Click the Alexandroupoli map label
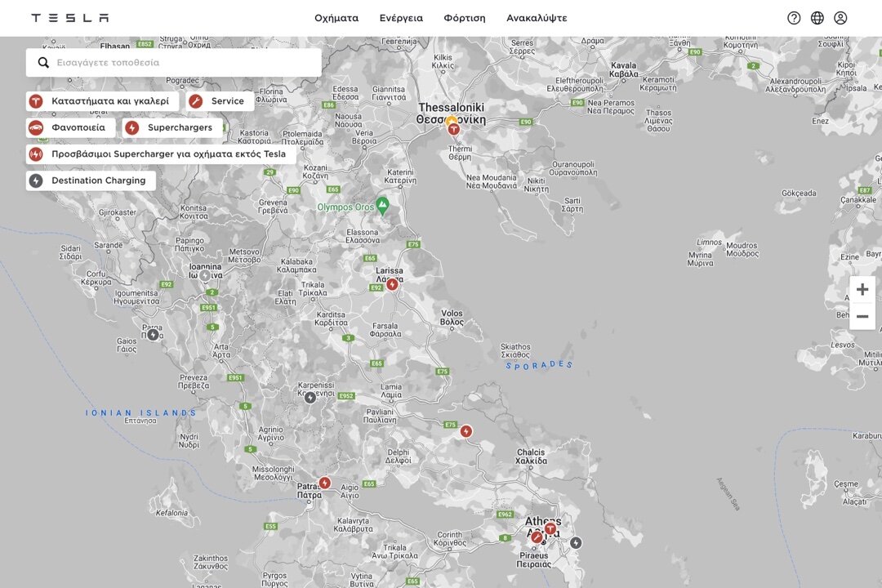This screenshot has width=882, height=588. [x=795, y=86]
